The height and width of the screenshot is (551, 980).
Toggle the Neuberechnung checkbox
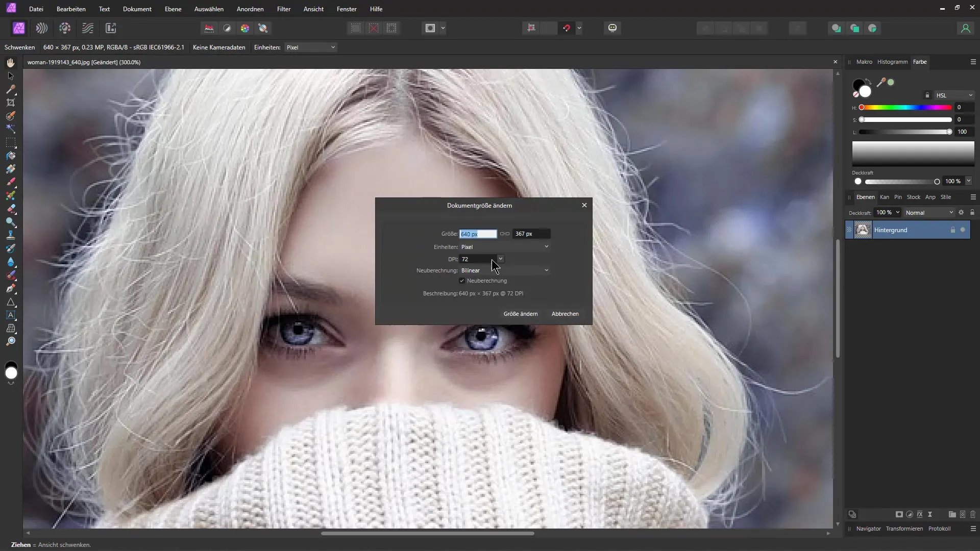click(462, 281)
